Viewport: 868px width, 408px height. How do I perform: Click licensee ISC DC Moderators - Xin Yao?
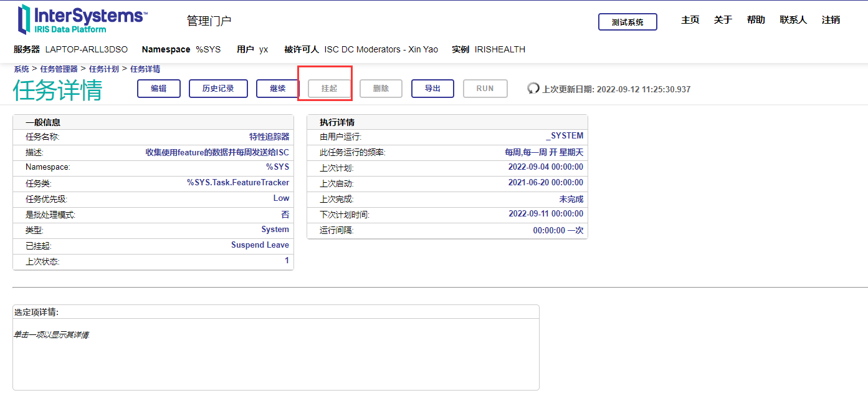pyautogui.click(x=381, y=49)
